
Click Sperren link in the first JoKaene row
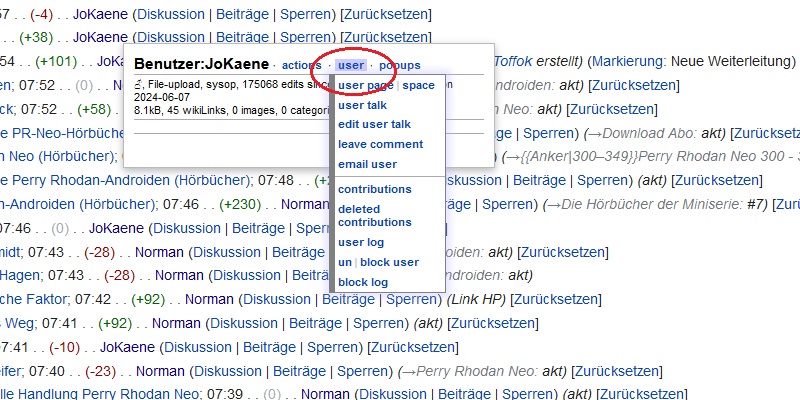306,14
